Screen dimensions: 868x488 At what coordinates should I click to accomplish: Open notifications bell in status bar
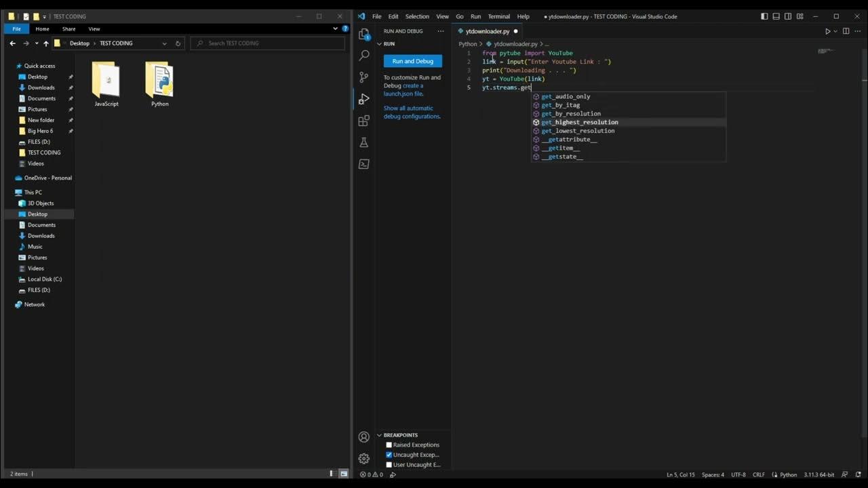(x=858, y=474)
